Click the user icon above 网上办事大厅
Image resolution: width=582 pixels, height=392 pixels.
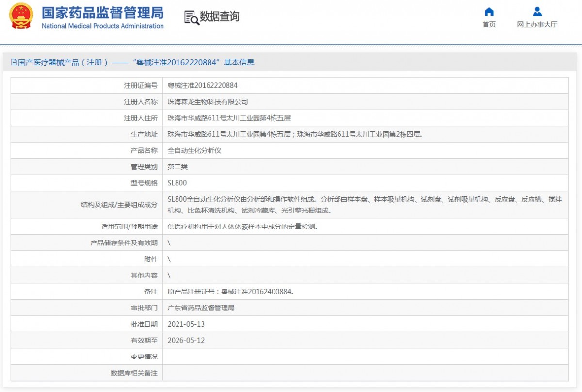click(x=537, y=12)
